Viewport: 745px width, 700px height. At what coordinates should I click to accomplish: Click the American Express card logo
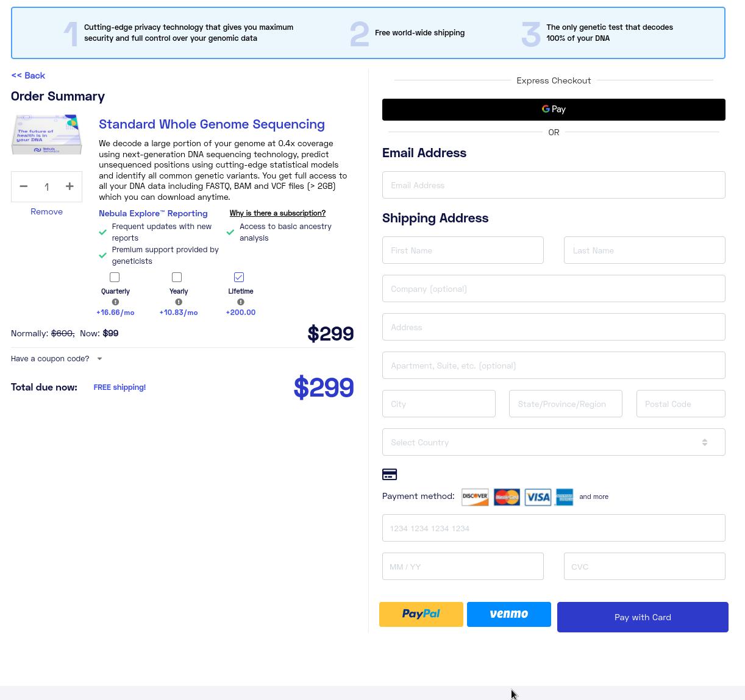click(x=564, y=497)
